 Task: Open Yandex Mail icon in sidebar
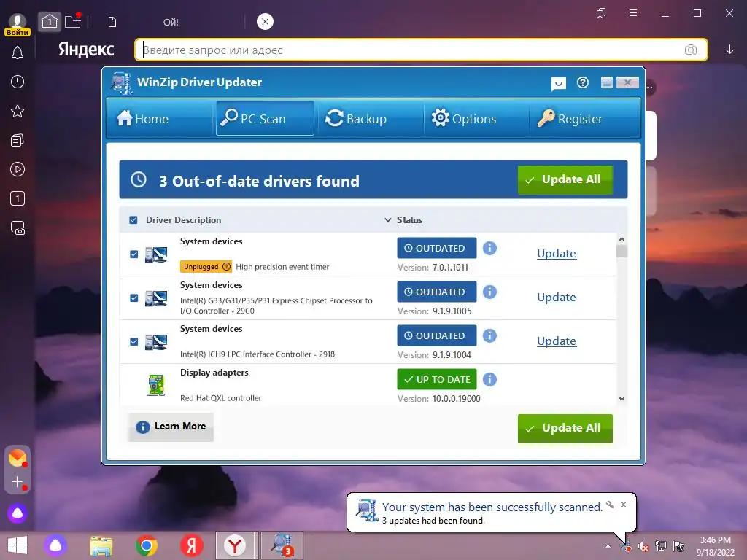18,458
